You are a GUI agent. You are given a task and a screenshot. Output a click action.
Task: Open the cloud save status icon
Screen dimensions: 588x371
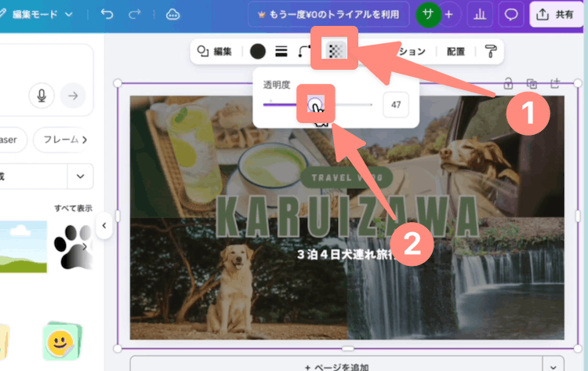pyautogui.click(x=173, y=14)
